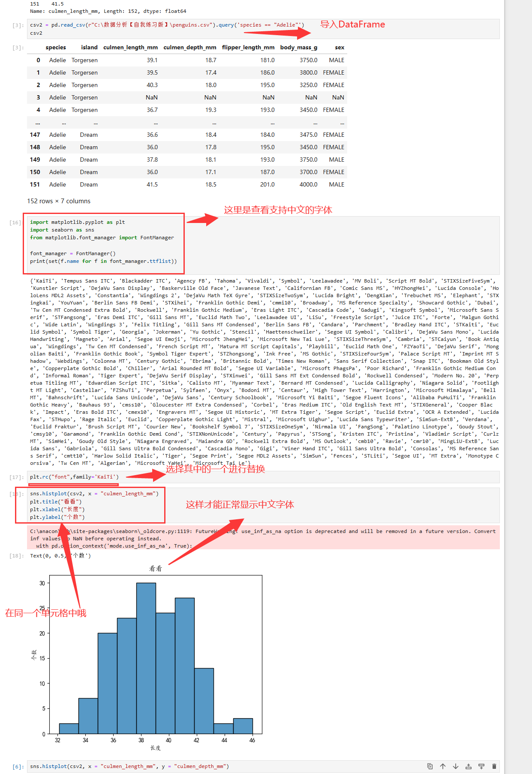Click the font list output text
532x774 pixels.
pos(264,372)
